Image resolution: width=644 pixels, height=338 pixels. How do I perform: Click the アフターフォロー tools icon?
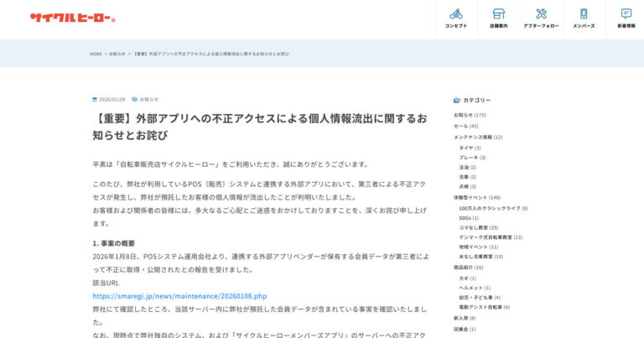[x=541, y=14]
